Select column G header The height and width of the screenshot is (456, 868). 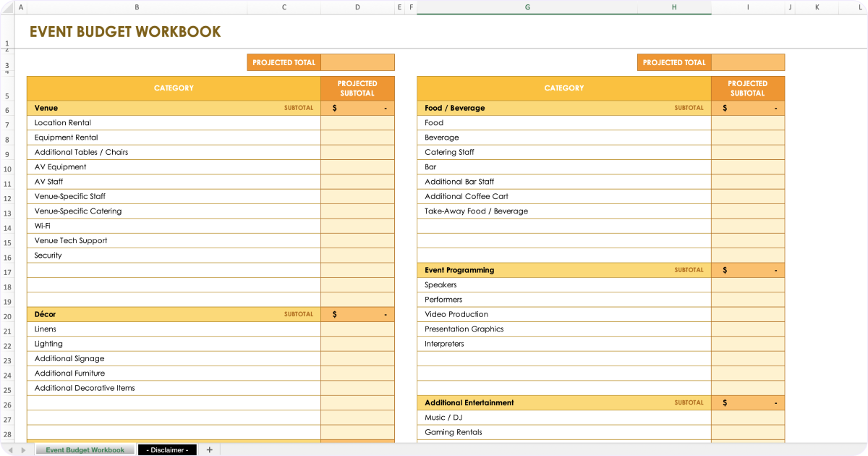tap(527, 7)
